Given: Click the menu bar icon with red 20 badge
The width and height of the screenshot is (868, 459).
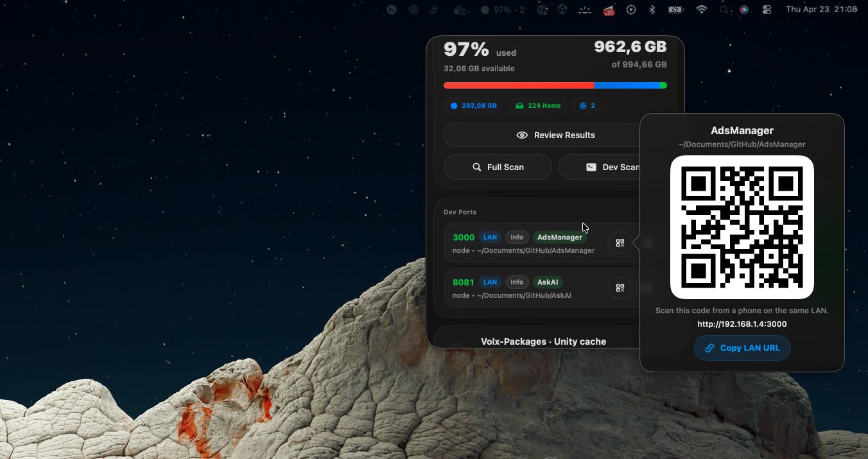Looking at the screenshot, I should (608, 10).
